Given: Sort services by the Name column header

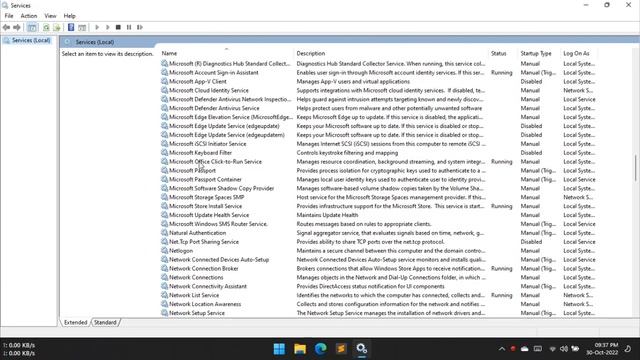Looking at the screenshot, I should coord(226,53).
